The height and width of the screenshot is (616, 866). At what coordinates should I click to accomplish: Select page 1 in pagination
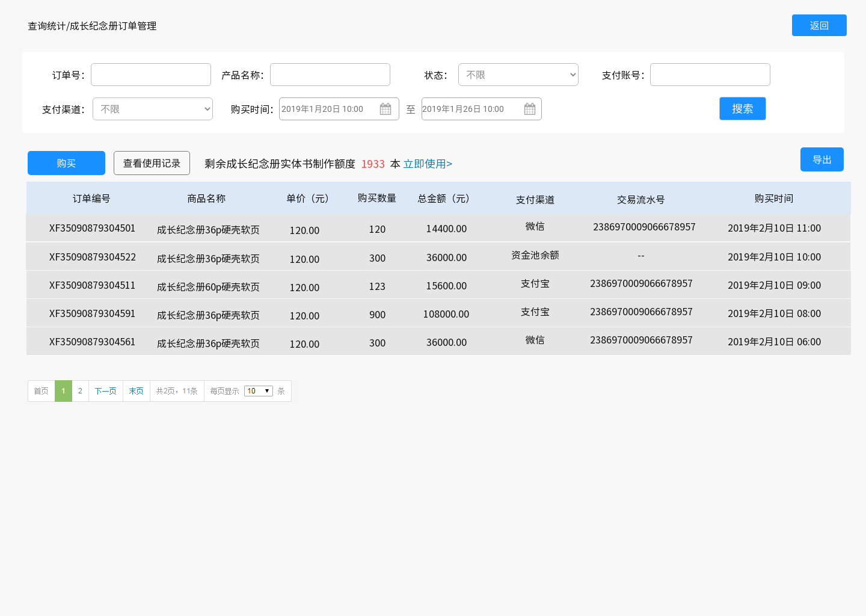pos(63,391)
